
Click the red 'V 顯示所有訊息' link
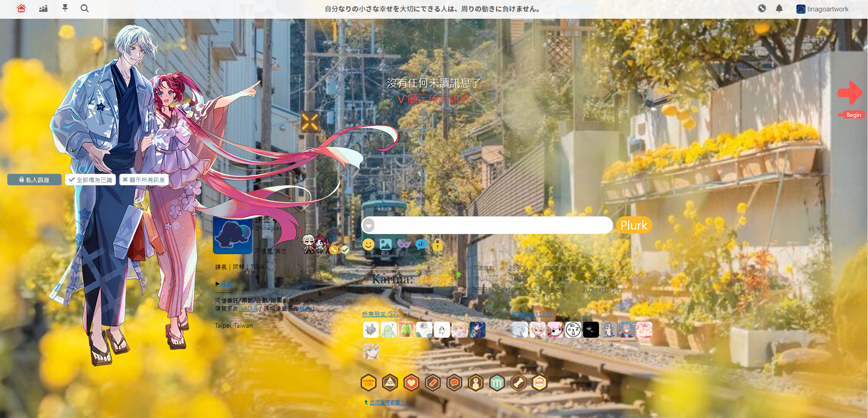tap(433, 99)
